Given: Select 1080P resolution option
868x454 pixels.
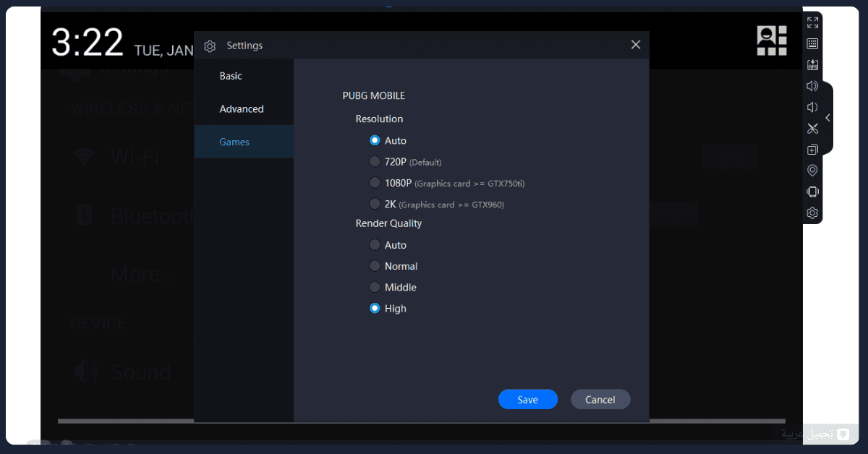Looking at the screenshot, I should [447, 183].
